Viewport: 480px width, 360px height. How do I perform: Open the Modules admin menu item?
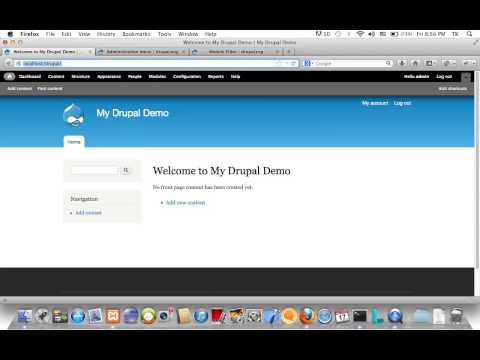tap(157, 77)
